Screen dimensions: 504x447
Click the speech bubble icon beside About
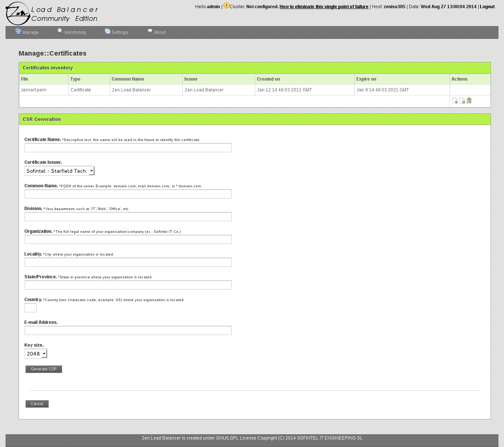(x=150, y=31)
